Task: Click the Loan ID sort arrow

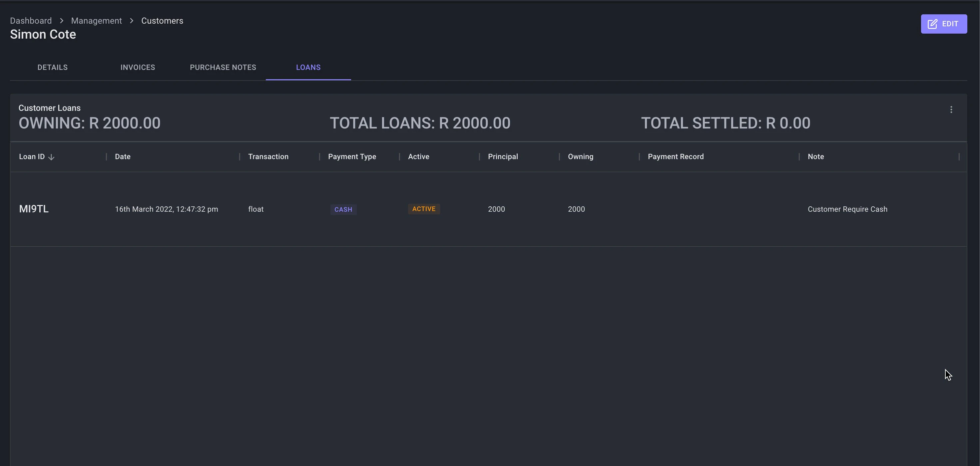Action: (x=51, y=157)
